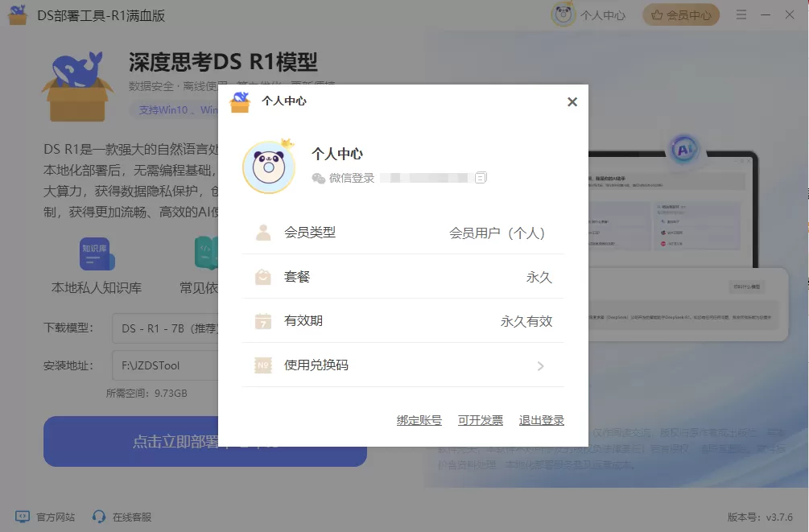Open the 使用兑换码 row
The width and height of the screenshot is (809, 532).
click(402, 365)
